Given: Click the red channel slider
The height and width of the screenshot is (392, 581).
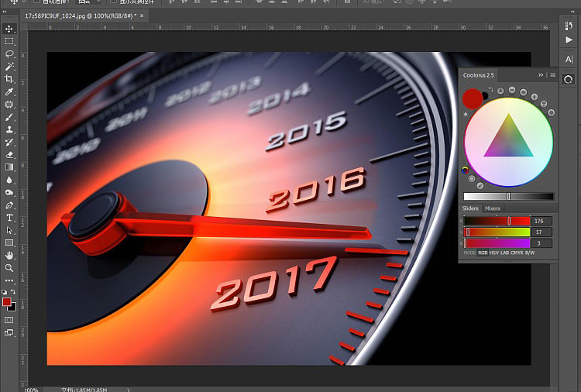Looking at the screenshot, I should [x=497, y=221].
